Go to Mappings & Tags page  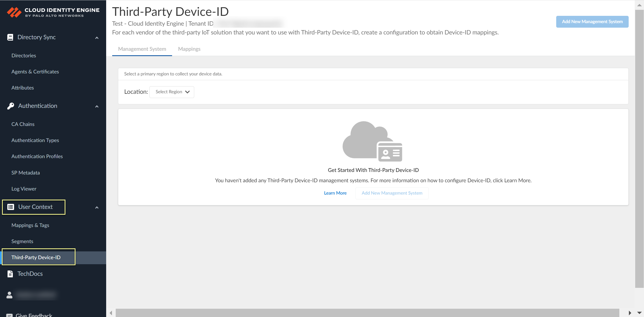(x=30, y=225)
